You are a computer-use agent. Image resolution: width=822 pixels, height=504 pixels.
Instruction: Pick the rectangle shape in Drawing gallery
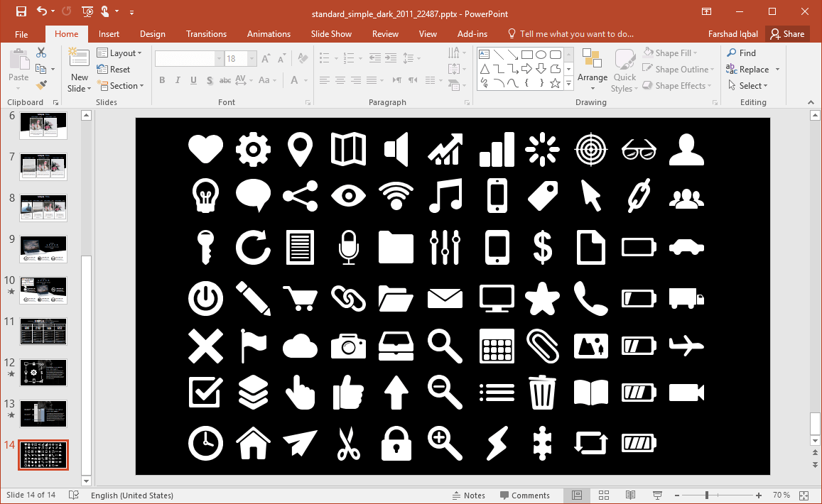pyautogui.click(x=527, y=55)
